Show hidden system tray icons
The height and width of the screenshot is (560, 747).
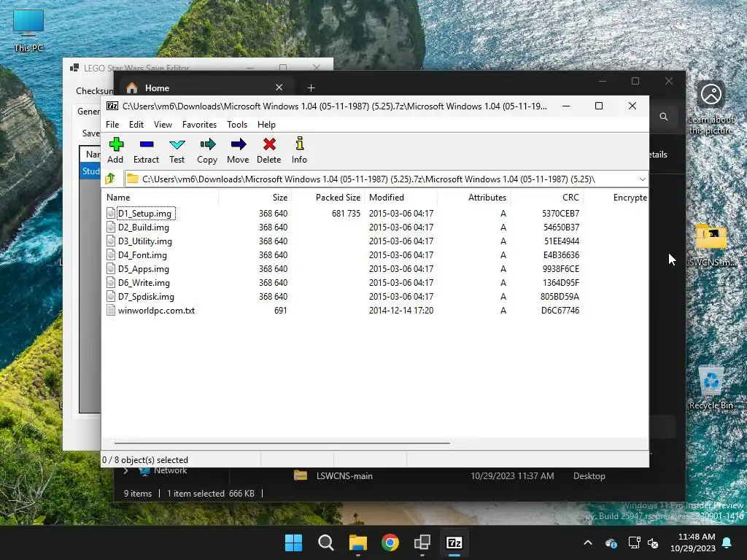588,542
